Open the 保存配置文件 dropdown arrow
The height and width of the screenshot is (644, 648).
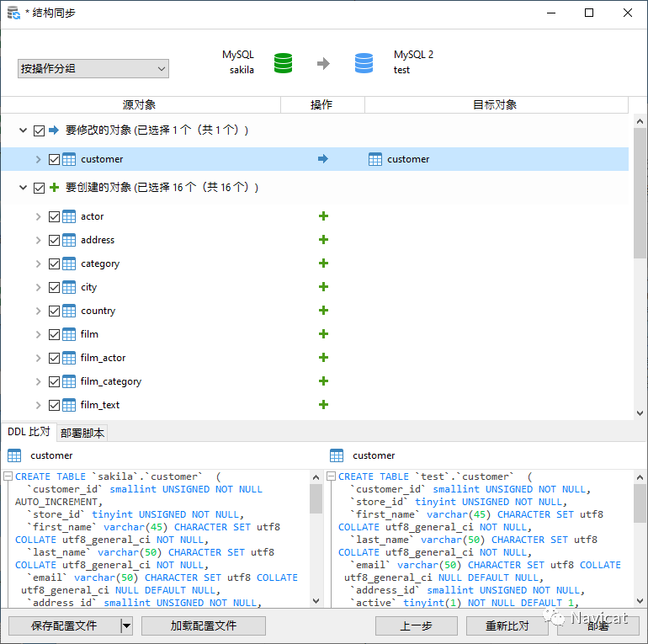(x=126, y=625)
